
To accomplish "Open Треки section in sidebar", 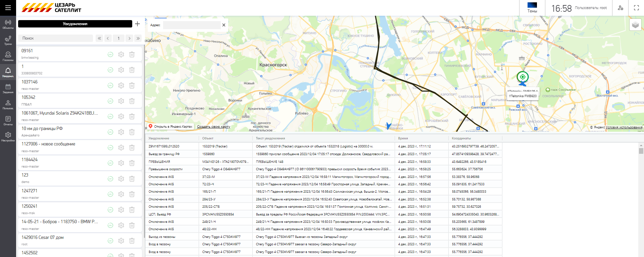I will coord(8,41).
